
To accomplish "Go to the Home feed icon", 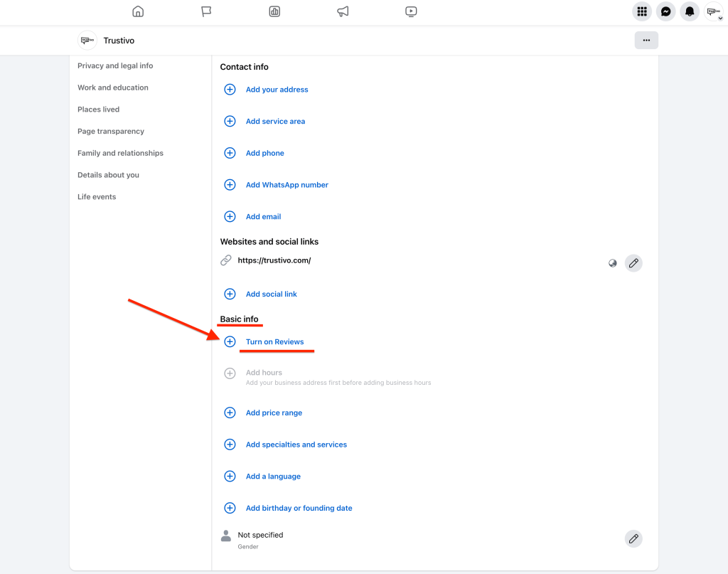I will point(138,11).
